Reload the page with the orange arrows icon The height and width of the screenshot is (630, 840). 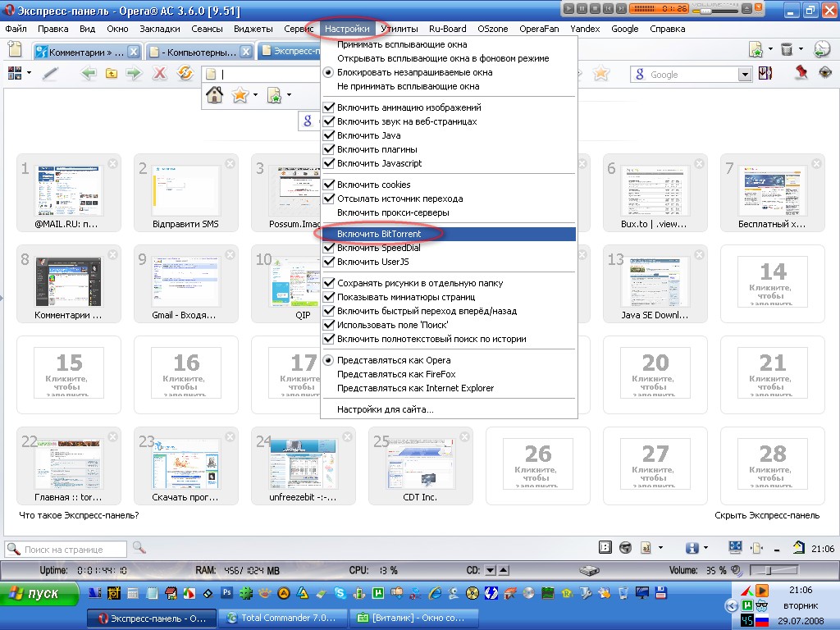tap(185, 72)
